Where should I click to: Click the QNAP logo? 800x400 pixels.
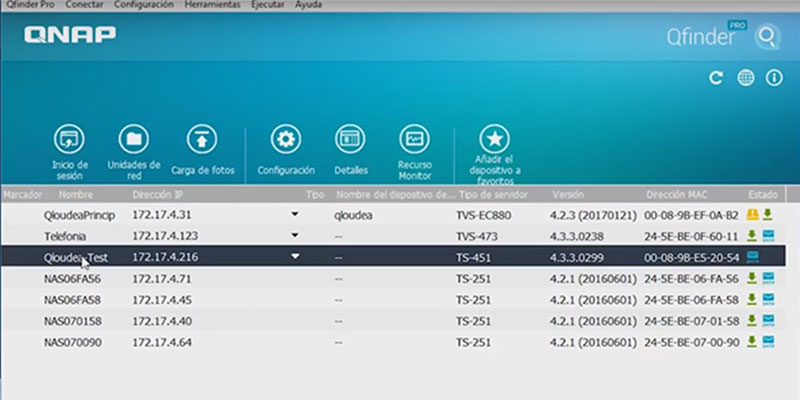pyautogui.click(x=70, y=35)
